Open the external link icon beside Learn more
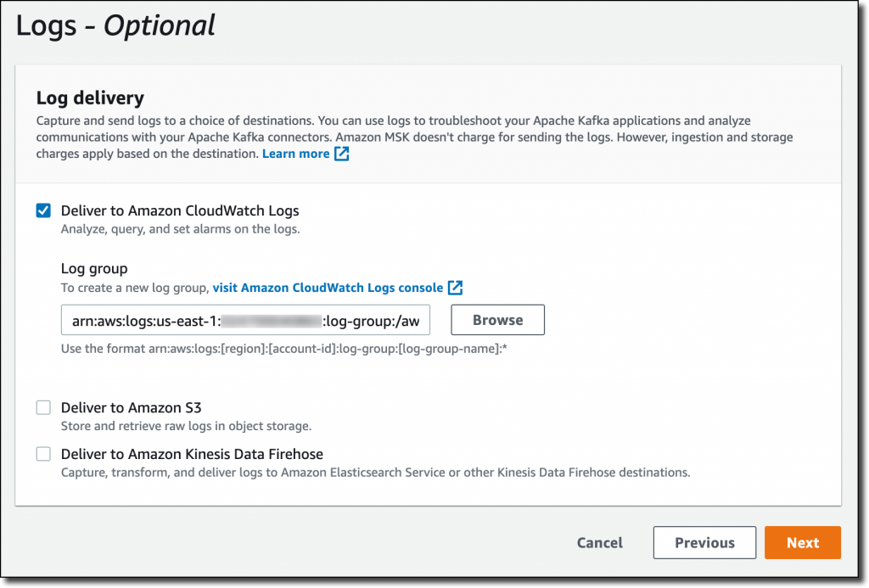This screenshot has width=869, height=588. 341,154
